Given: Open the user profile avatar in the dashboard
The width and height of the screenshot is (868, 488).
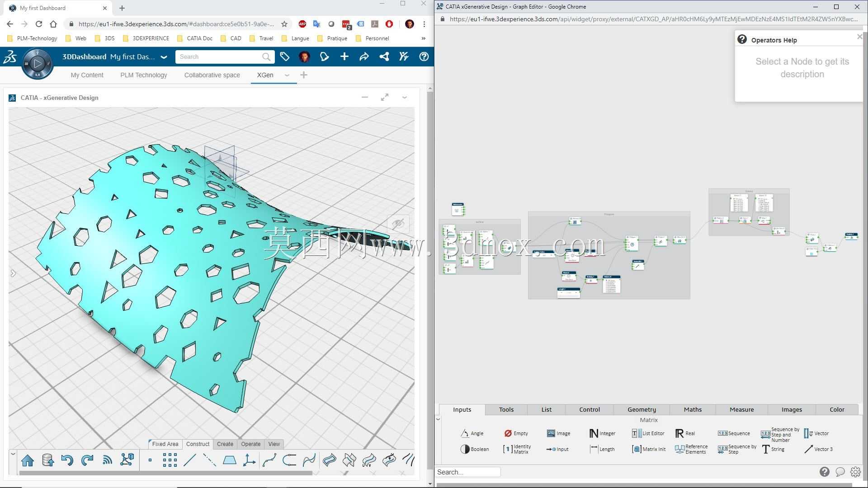Looking at the screenshot, I should [305, 56].
